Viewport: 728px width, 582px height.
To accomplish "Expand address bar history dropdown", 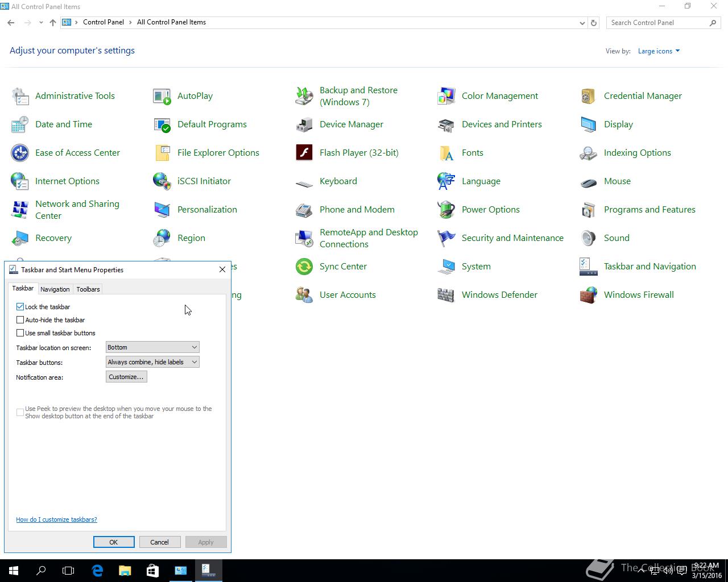I will [582, 23].
